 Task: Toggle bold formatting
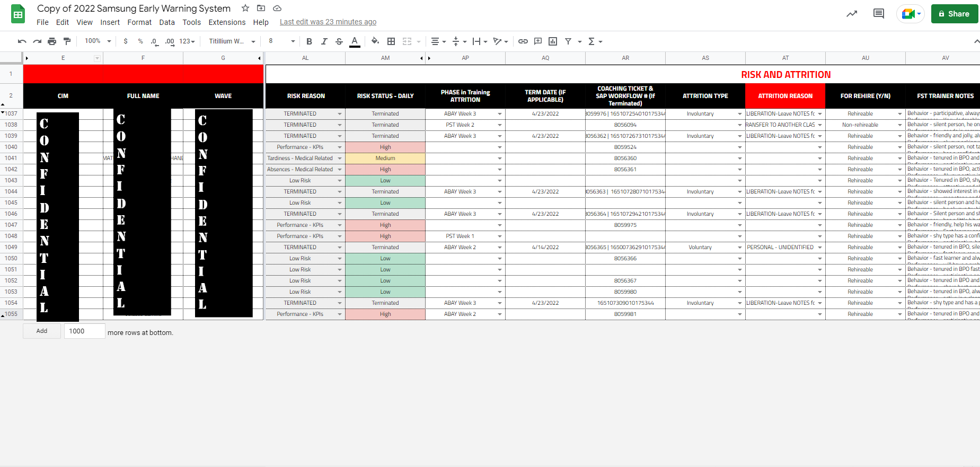click(309, 41)
